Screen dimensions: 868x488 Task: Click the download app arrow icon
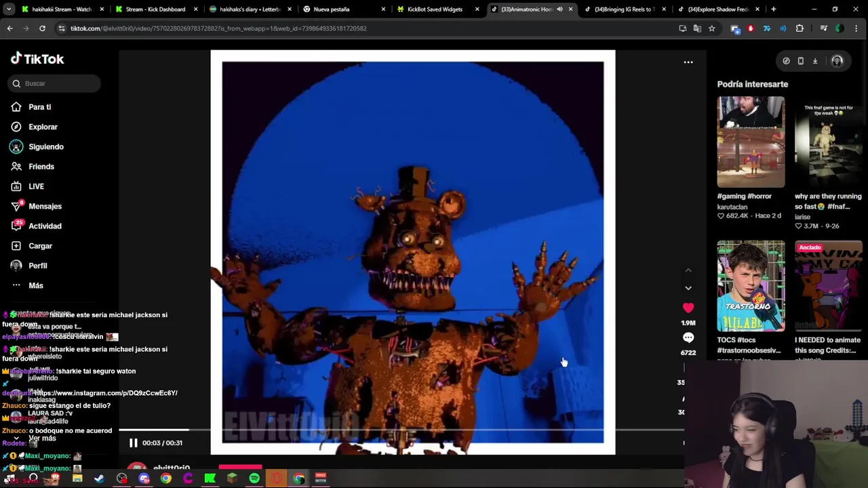coord(815,61)
